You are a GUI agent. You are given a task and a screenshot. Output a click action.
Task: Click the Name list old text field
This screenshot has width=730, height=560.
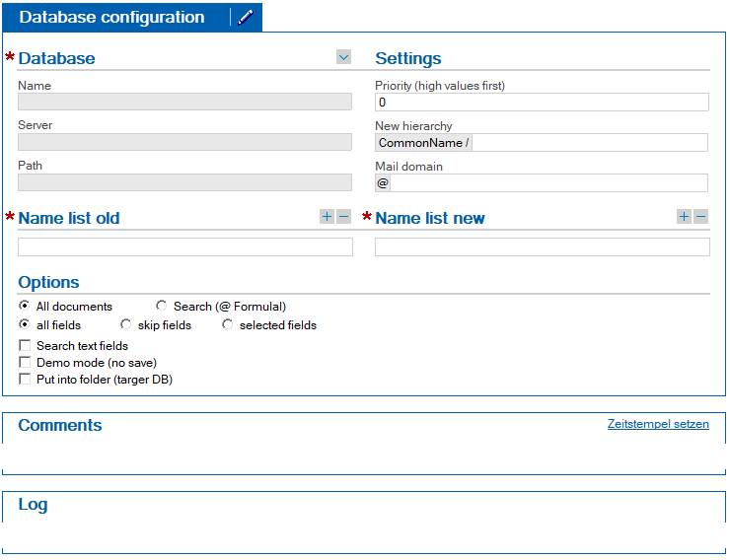tap(185, 247)
